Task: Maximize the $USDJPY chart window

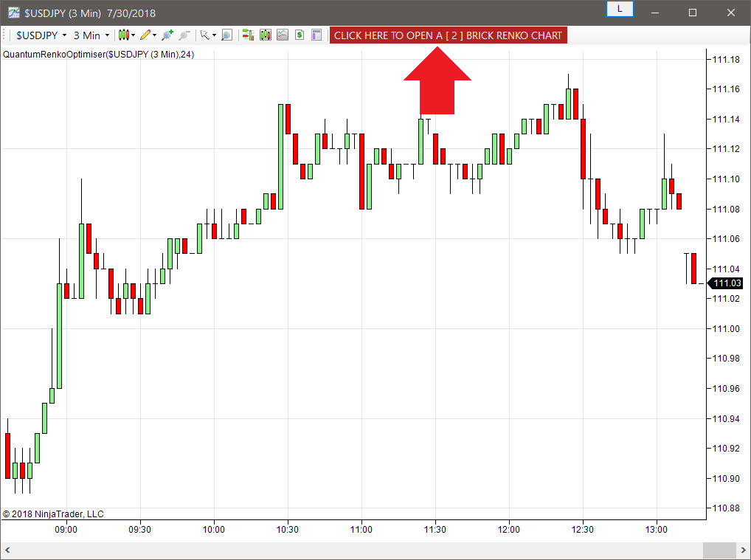Action: (x=693, y=13)
